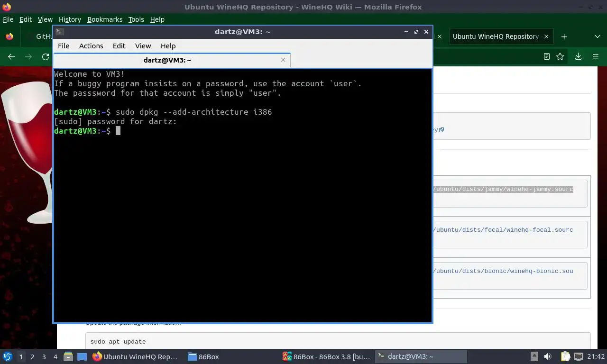
Task: Switch to workspace 2
Action: [32, 357]
